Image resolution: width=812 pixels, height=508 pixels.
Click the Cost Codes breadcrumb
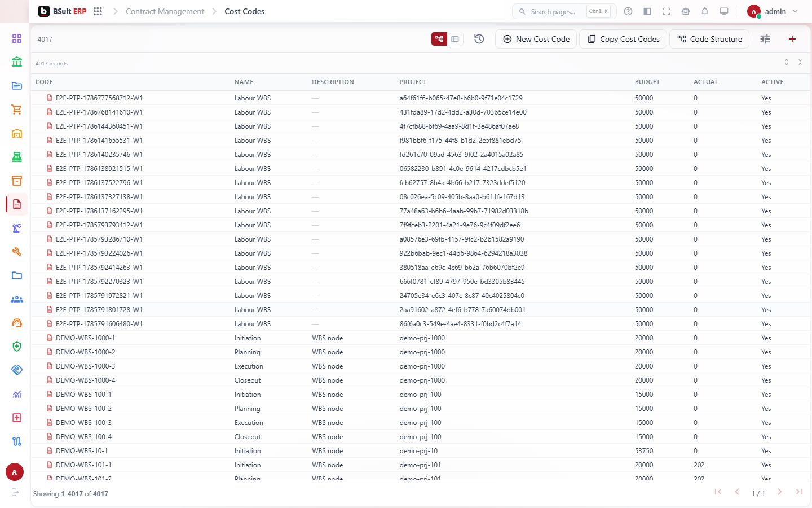point(244,11)
